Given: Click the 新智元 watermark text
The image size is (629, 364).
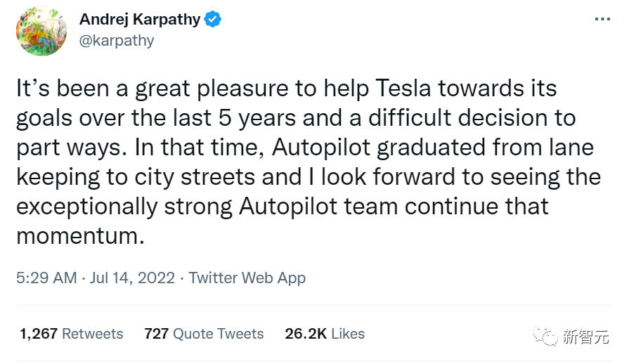Looking at the screenshot, I should click(x=585, y=337).
